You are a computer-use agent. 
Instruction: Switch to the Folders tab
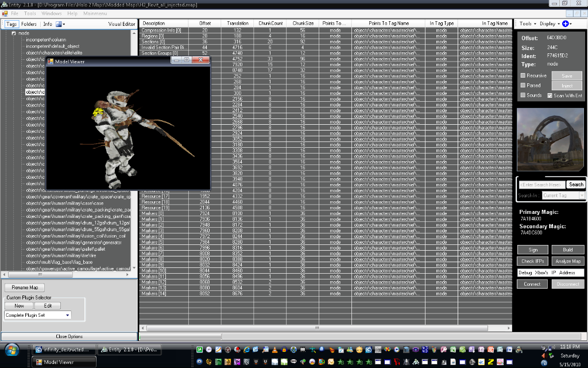(x=29, y=24)
